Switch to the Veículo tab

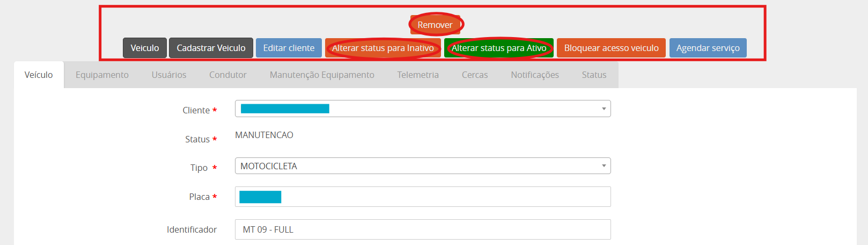[x=39, y=75]
